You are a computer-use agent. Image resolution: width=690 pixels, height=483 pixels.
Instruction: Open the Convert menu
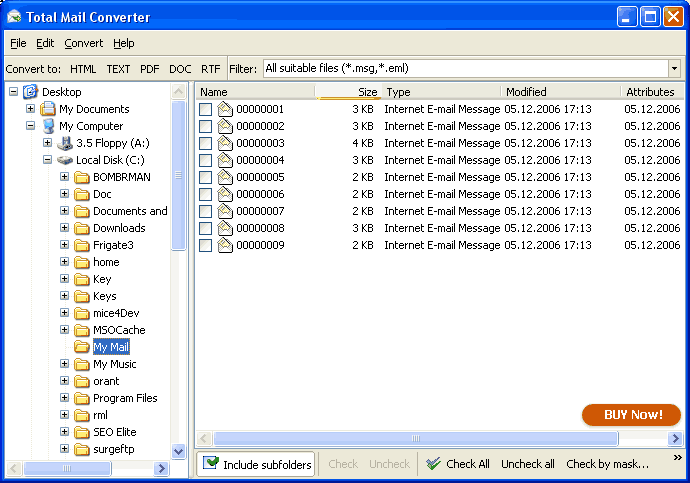point(83,43)
